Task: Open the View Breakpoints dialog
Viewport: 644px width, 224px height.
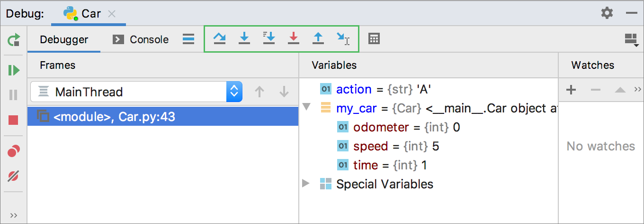Action: 13,151
